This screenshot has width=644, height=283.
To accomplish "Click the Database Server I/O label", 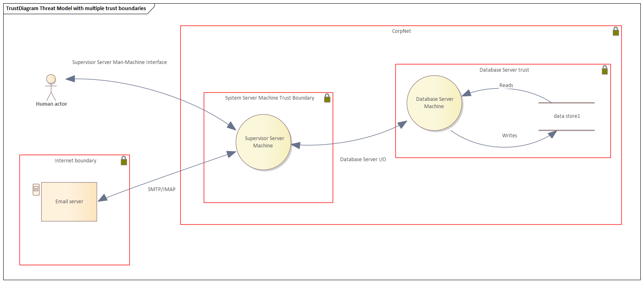I will tap(363, 160).
